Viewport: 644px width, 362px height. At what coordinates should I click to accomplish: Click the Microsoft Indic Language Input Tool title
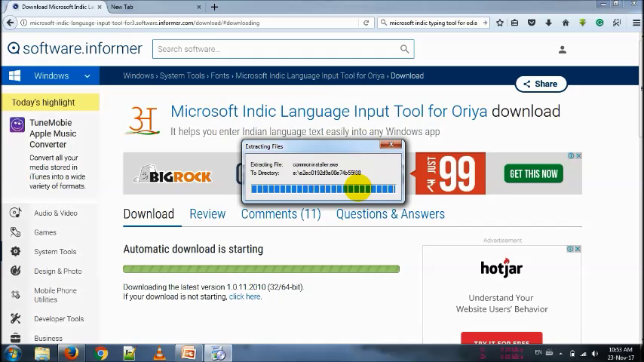click(329, 112)
